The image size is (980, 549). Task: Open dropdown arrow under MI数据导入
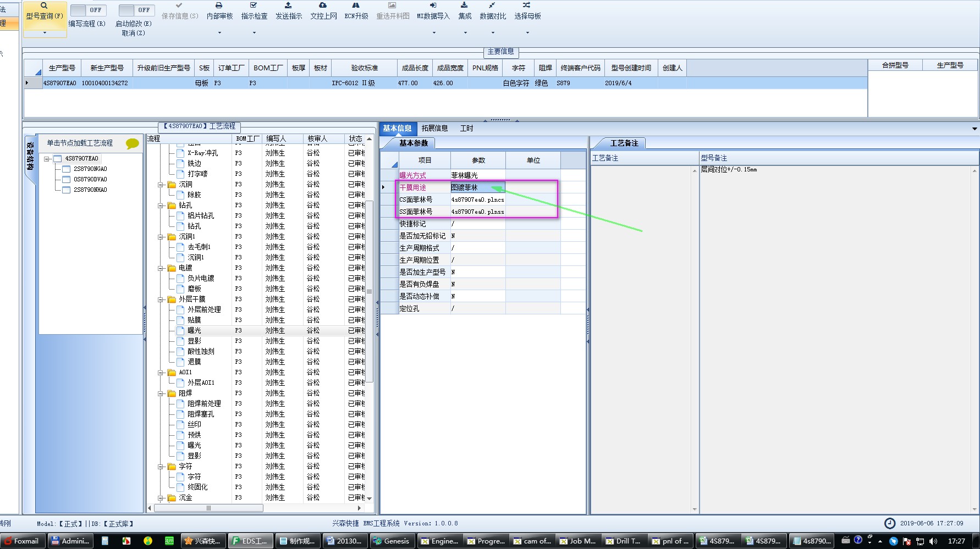point(434,32)
